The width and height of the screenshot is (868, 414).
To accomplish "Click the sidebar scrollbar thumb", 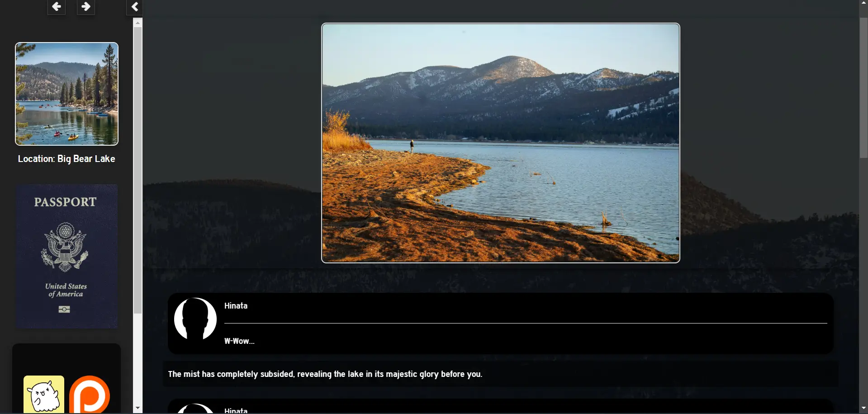I will click(138, 171).
